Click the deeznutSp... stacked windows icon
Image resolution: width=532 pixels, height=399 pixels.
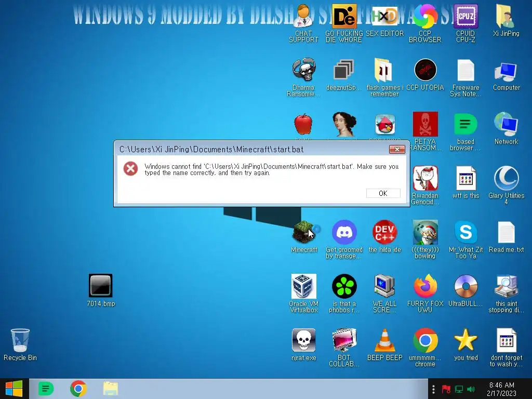[344, 70]
